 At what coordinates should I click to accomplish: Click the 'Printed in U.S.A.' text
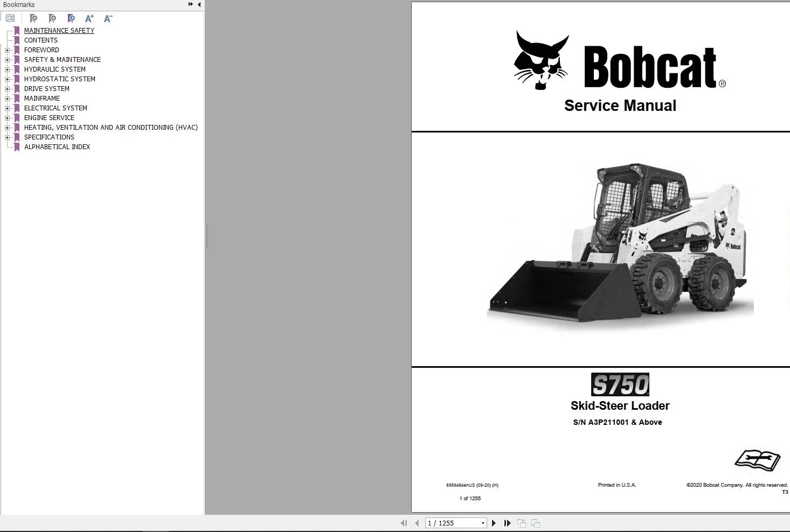pyautogui.click(x=617, y=485)
